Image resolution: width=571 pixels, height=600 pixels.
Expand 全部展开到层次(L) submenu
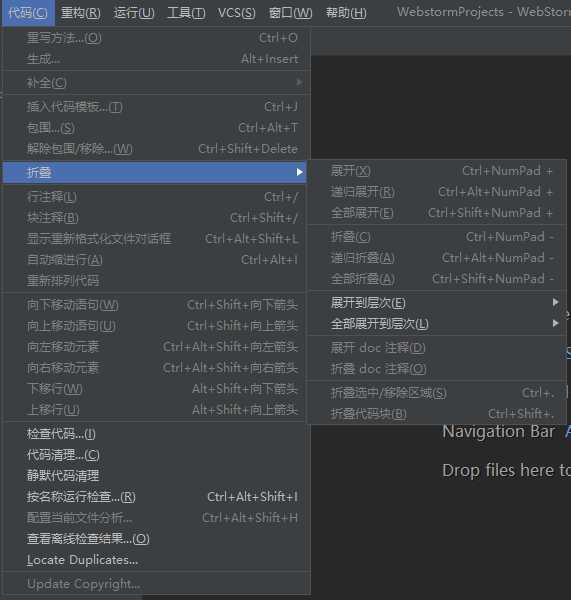[x=437, y=324]
